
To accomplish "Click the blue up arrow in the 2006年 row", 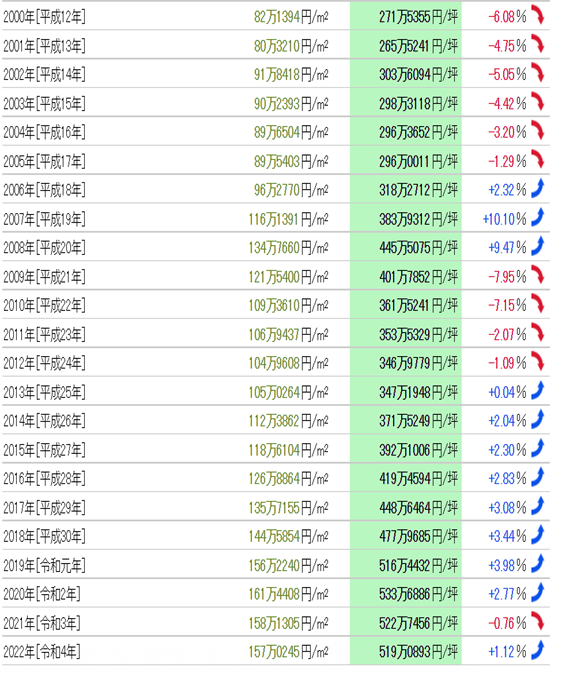I will (x=537, y=188).
